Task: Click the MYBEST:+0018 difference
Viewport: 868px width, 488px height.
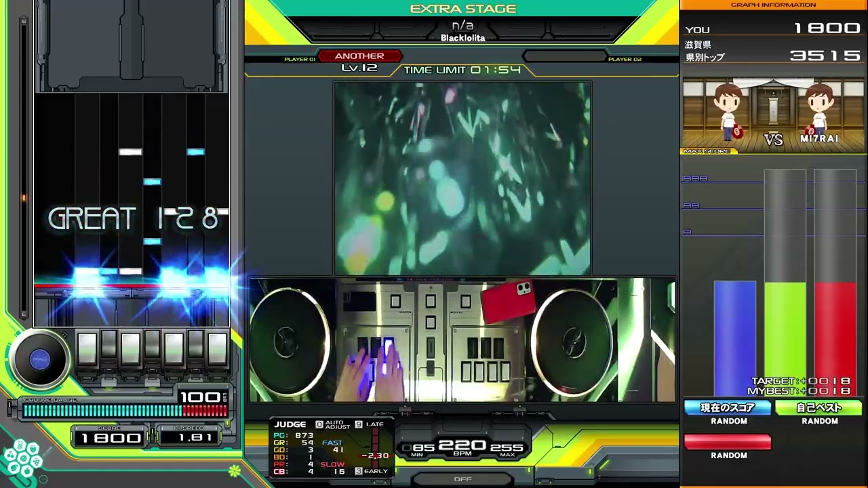Action: [799, 391]
